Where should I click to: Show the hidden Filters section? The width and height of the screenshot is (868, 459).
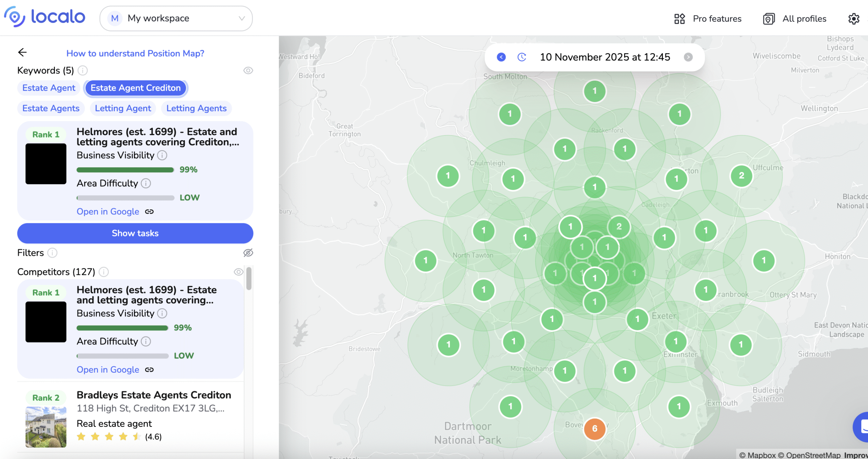248,253
